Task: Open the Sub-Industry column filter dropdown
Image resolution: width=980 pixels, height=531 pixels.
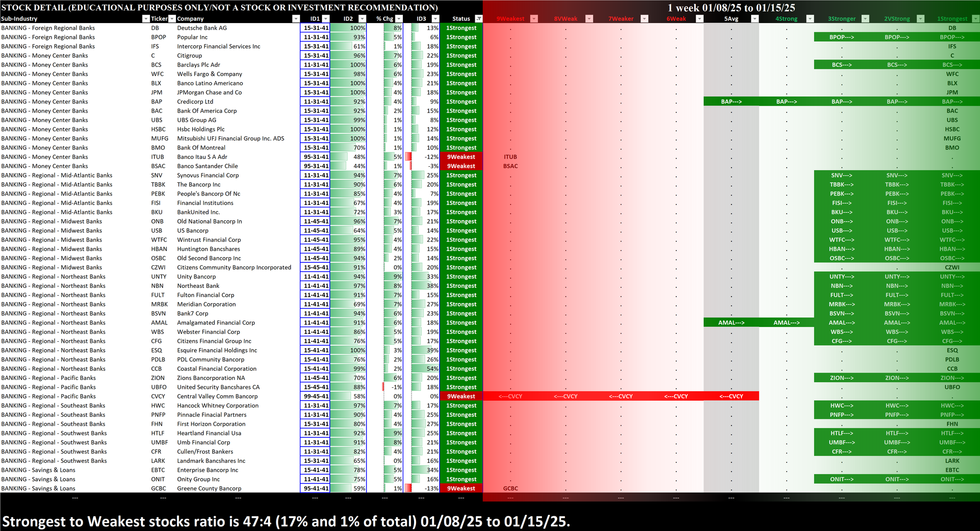Action: click(146, 19)
